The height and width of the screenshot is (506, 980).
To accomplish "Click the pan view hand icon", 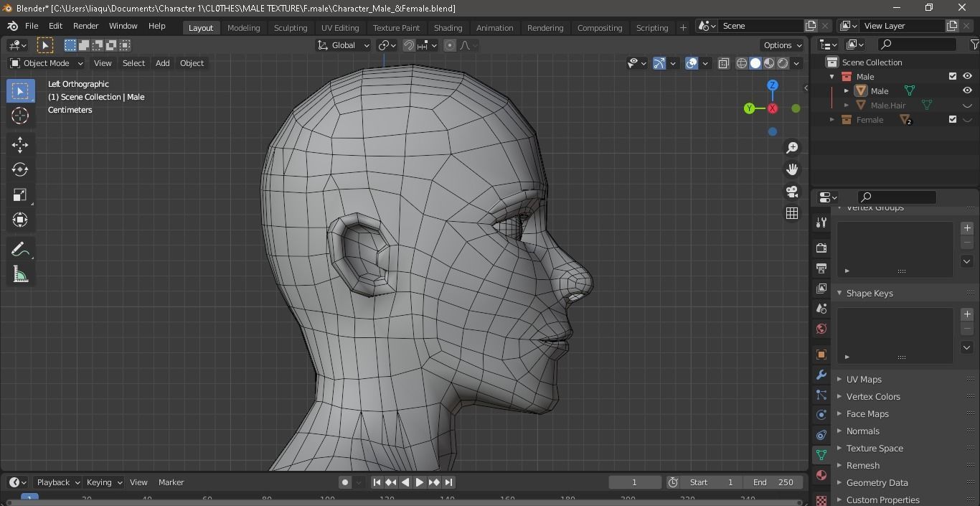I will 792,169.
